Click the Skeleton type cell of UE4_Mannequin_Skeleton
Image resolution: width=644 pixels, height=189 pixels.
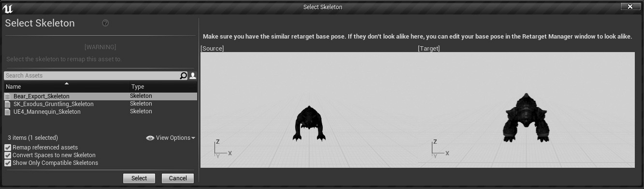[x=141, y=112]
